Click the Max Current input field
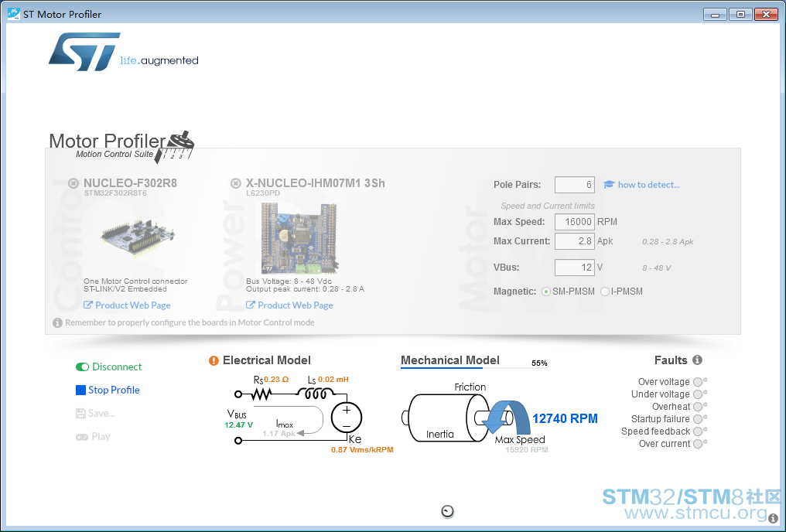786x532 pixels. pos(575,241)
